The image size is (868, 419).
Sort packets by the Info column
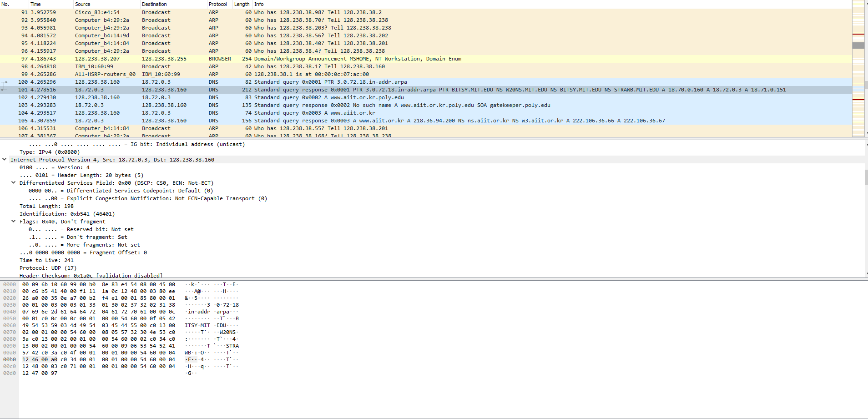point(259,4)
